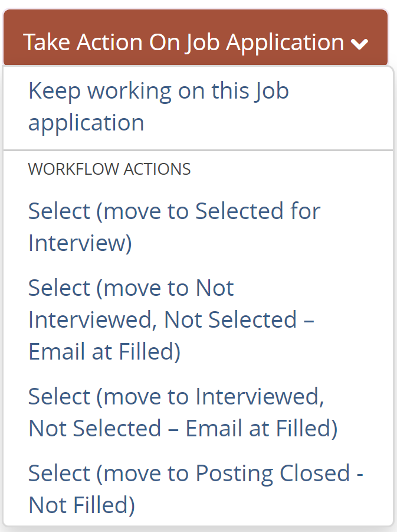Mark applicant as Interviewed, Not Selected
This screenshot has width=397, height=532.
(183, 412)
